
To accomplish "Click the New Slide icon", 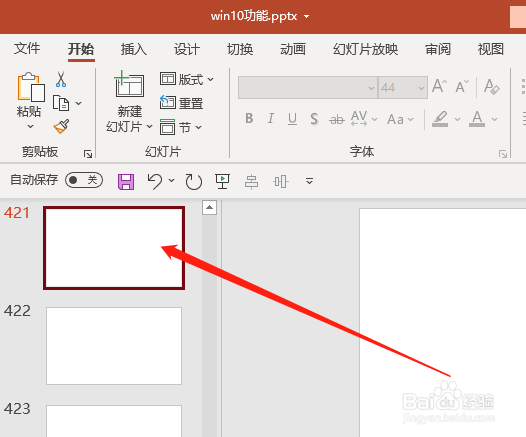I will coord(129,84).
